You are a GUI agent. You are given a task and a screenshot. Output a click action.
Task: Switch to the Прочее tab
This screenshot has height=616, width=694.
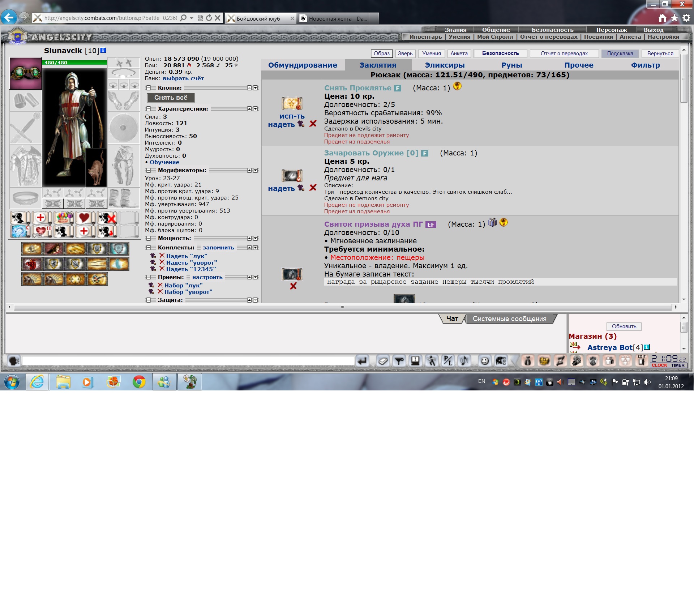[579, 65]
